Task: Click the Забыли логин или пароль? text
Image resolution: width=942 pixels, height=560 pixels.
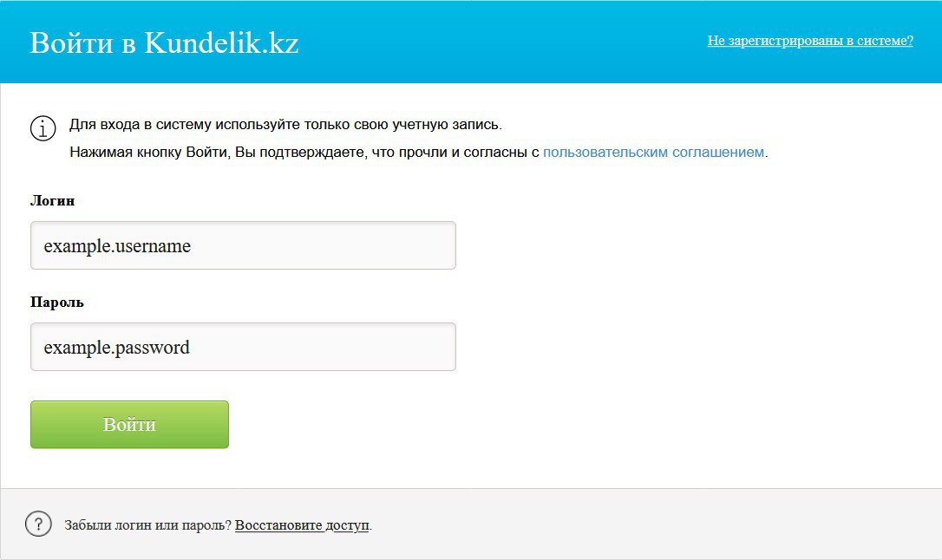Action: point(147,524)
